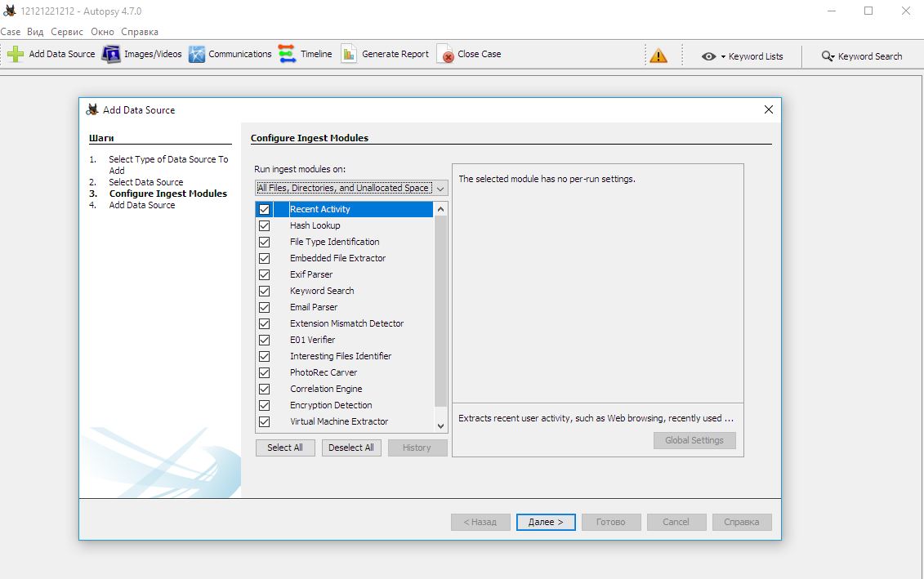Viewport: 924px width, 579px height.
Task: Close the Add Data Source dialog
Action: pos(769,109)
